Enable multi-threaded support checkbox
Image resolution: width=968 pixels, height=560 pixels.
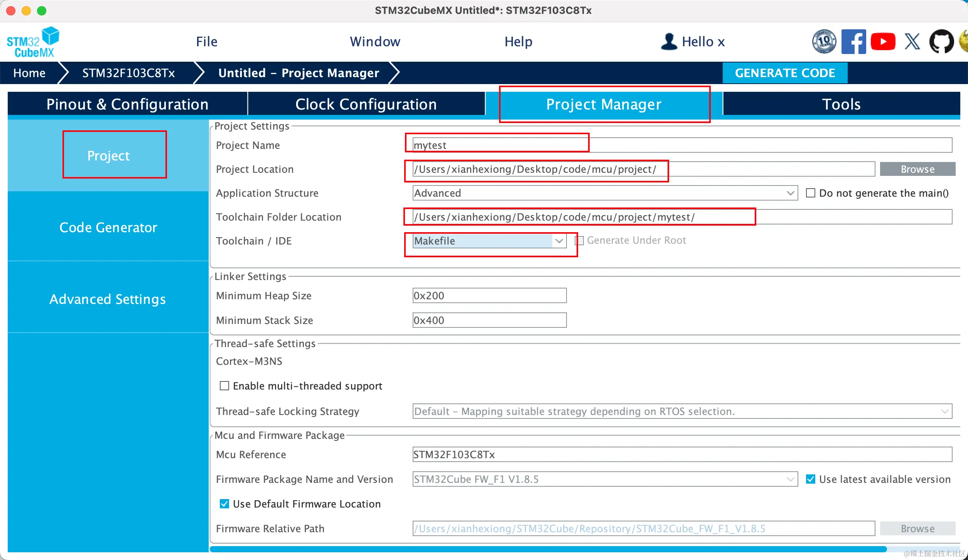224,386
